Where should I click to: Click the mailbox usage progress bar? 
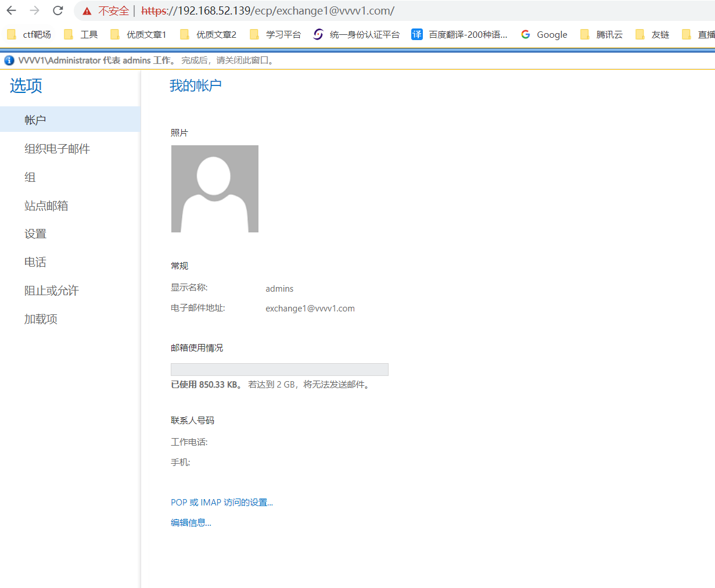tap(279, 370)
